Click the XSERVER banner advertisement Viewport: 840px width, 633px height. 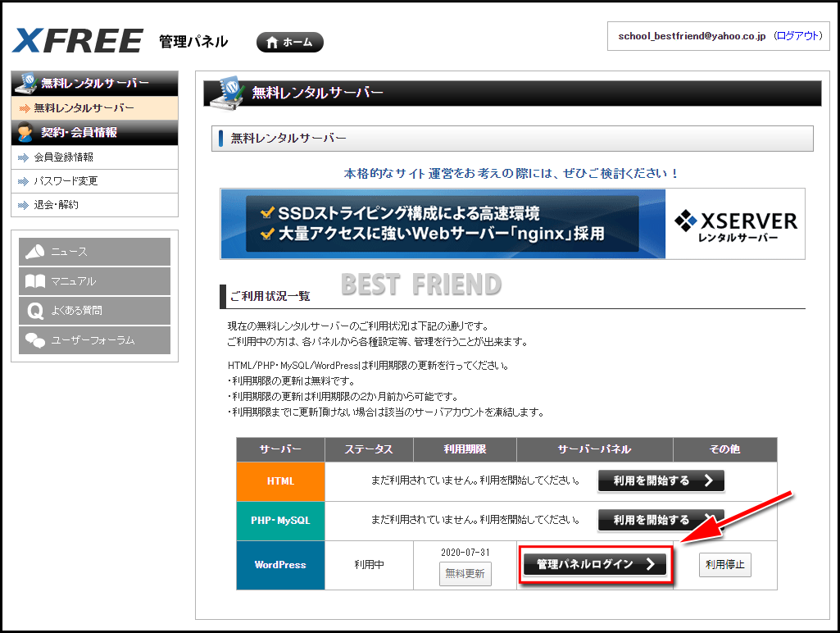(x=512, y=224)
